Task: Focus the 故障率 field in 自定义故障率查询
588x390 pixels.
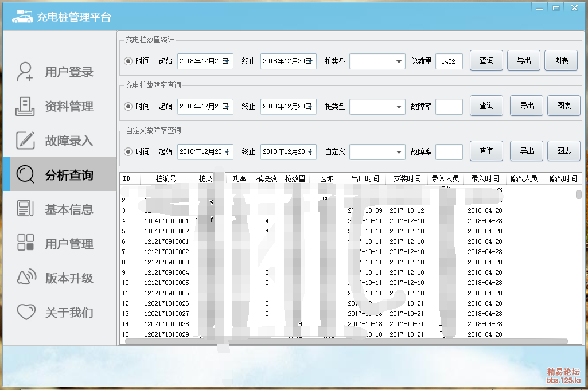Action: 449,152
